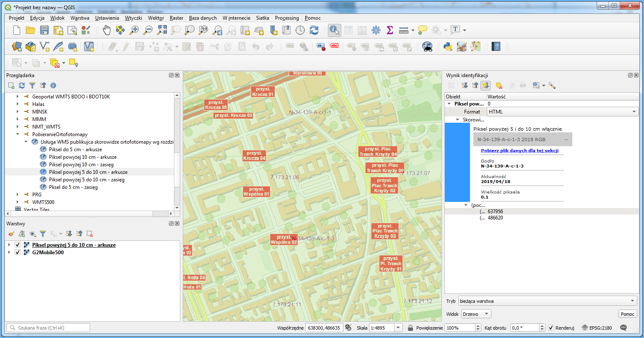Open the Format HTML dropdown
Viewport: 644px width, 338px height.
click(x=562, y=112)
